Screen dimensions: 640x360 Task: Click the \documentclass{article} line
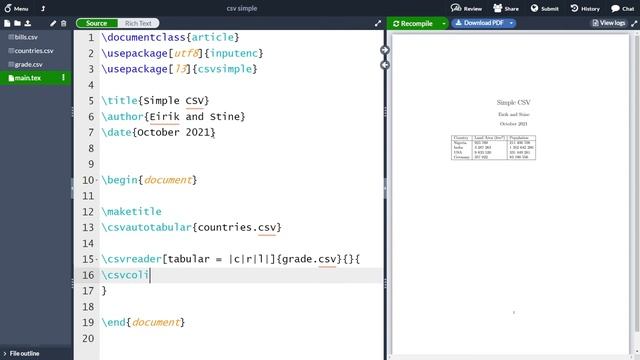point(170,38)
